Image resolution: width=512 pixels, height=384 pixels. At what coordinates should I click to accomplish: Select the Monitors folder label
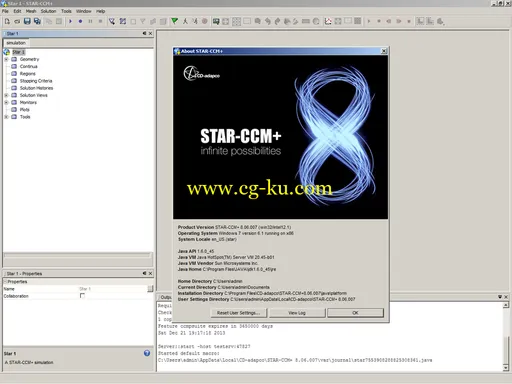[28, 103]
